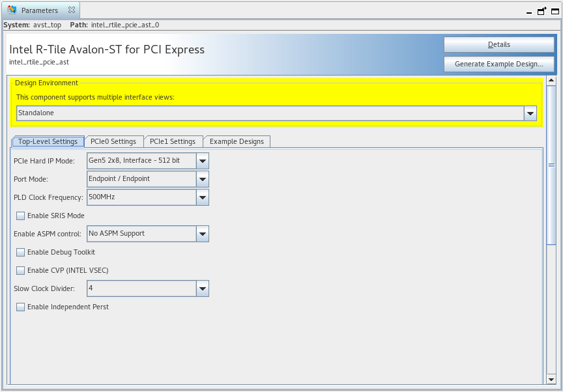Select the Standalone interface view field
563x392 pixels.
pyautogui.click(x=270, y=113)
